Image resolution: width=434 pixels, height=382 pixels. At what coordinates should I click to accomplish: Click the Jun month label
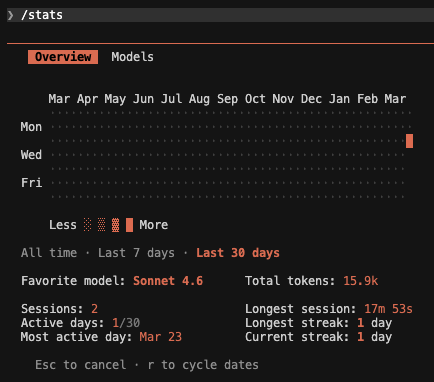click(x=143, y=99)
